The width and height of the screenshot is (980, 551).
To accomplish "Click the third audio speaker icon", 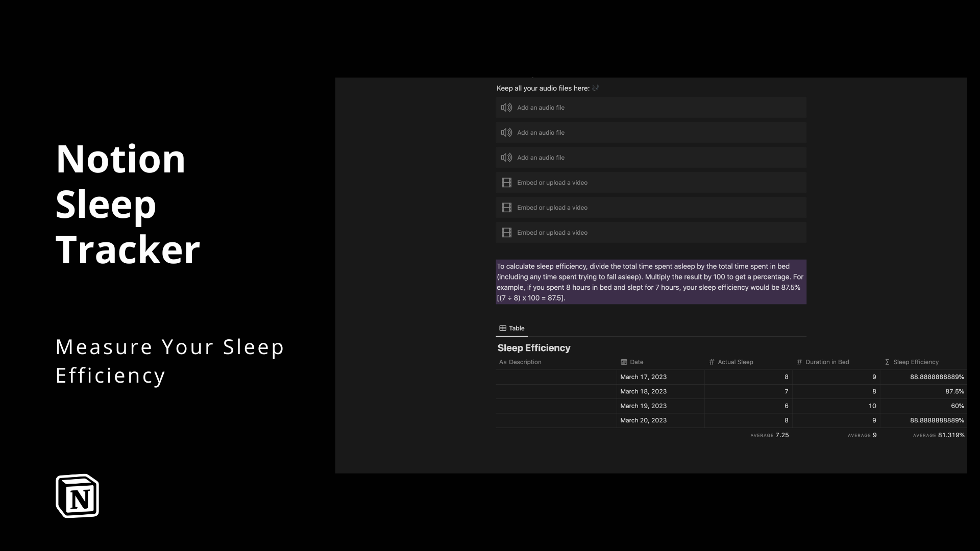I will coord(506,158).
